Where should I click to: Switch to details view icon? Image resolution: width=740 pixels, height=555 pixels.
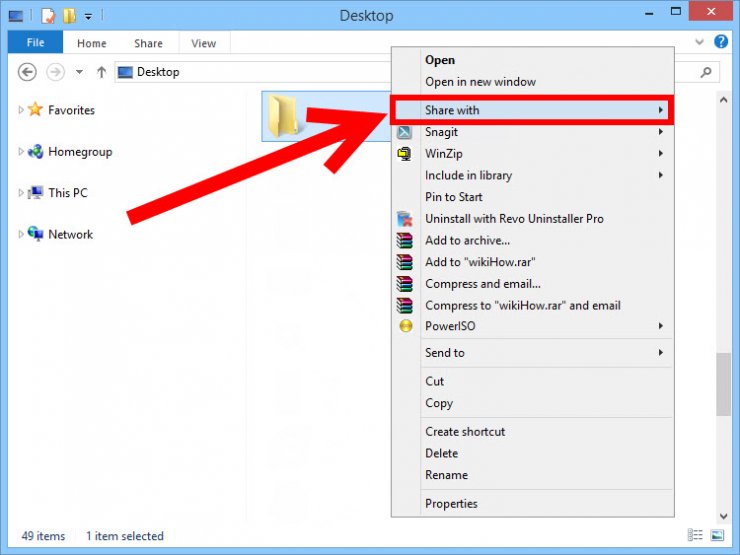[695, 535]
